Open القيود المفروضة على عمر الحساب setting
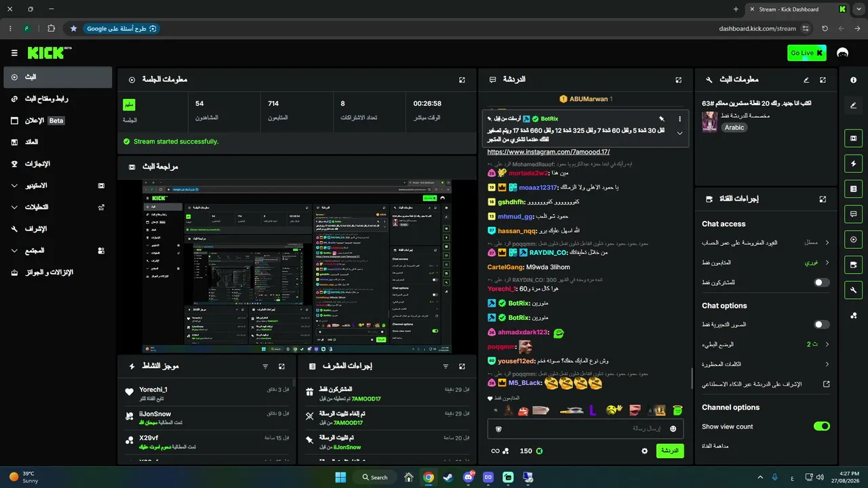The height and width of the screenshot is (488, 868). pos(766,242)
